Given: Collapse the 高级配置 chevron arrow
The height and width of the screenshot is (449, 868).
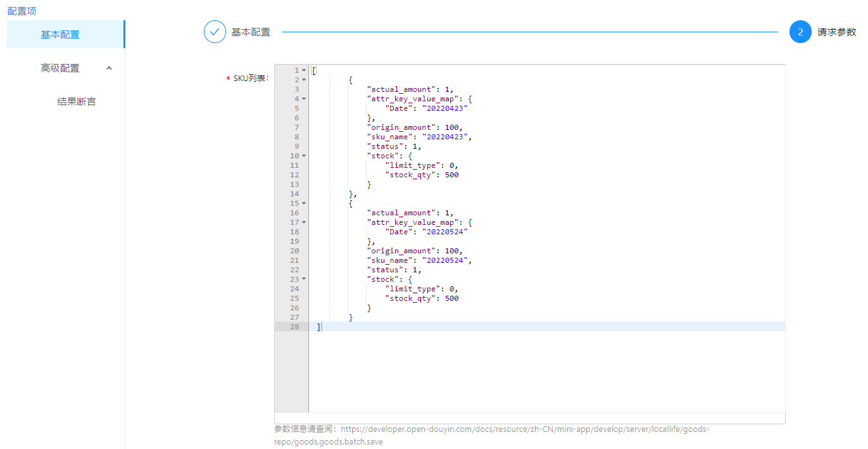Looking at the screenshot, I should [109, 68].
